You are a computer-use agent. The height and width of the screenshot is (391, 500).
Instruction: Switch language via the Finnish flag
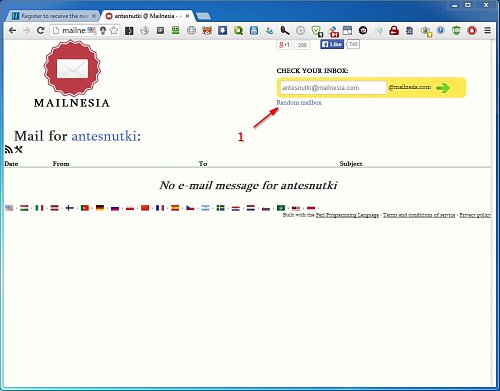point(69,208)
